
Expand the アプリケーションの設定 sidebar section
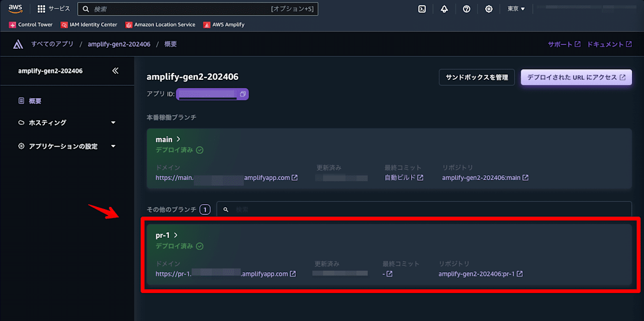coord(67,146)
